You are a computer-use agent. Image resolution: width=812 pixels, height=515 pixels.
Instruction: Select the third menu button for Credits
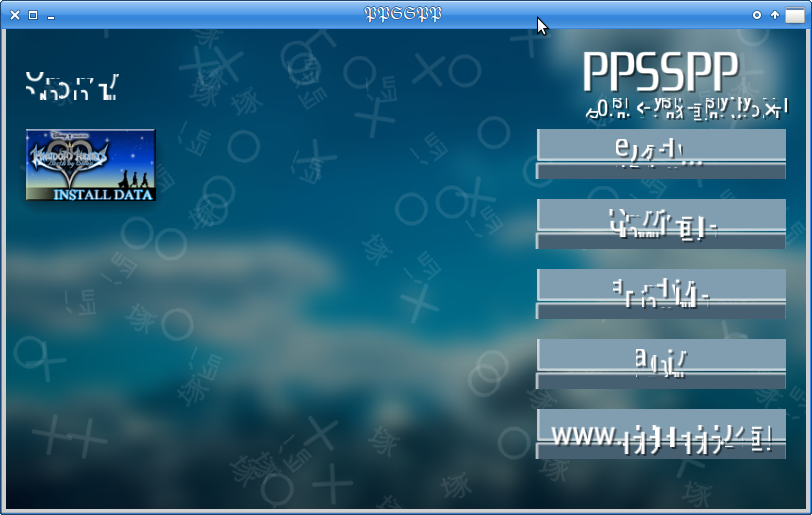point(661,294)
